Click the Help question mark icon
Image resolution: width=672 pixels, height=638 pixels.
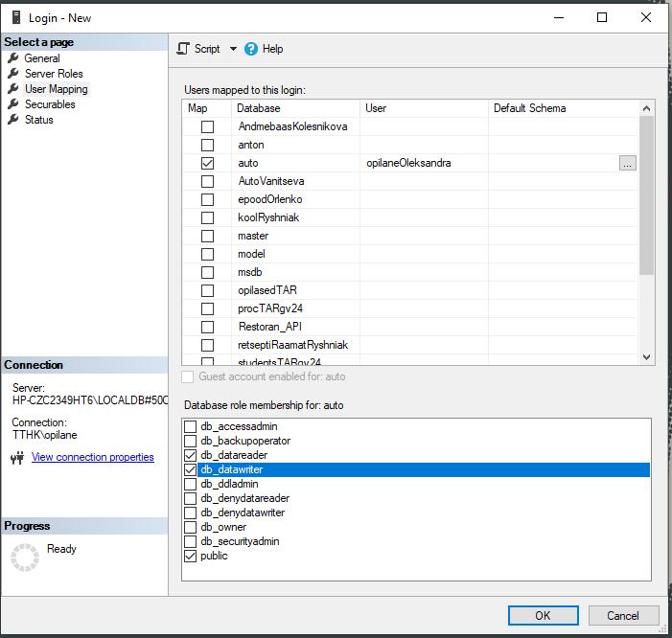[x=251, y=49]
